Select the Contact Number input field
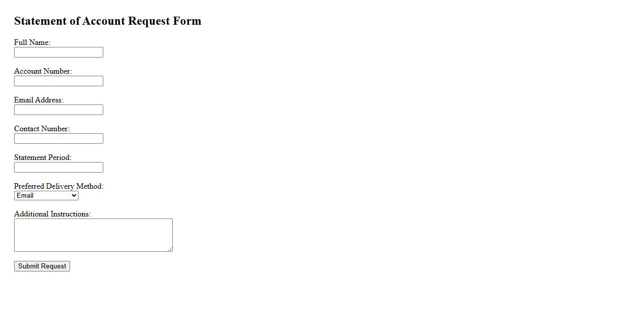The image size is (644, 328). 58,139
